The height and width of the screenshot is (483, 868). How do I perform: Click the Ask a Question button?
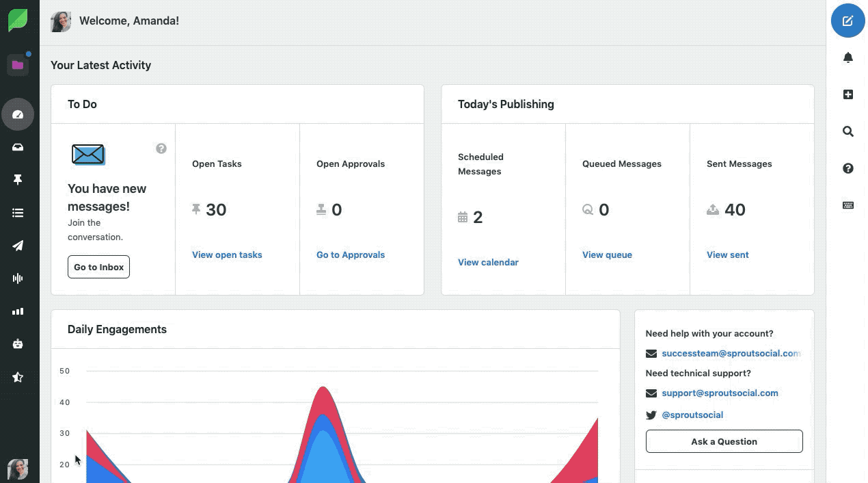coord(724,441)
